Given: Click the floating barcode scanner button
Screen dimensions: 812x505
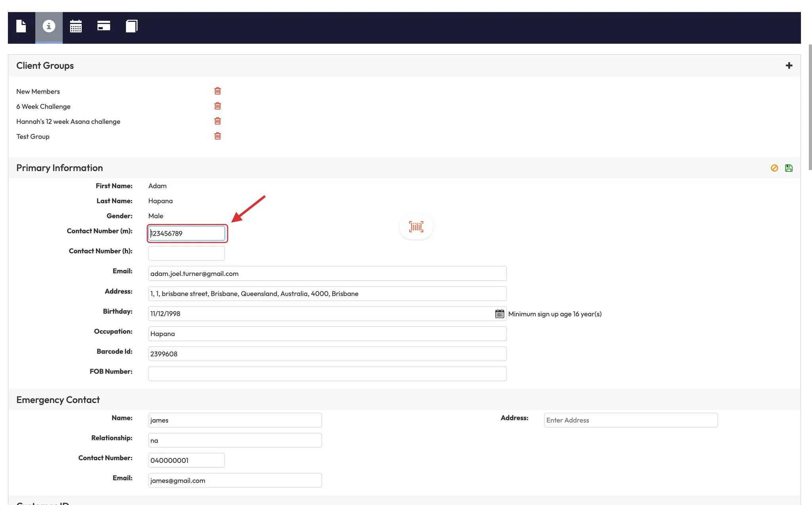Looking at the screenshot, I should point(416,227).
